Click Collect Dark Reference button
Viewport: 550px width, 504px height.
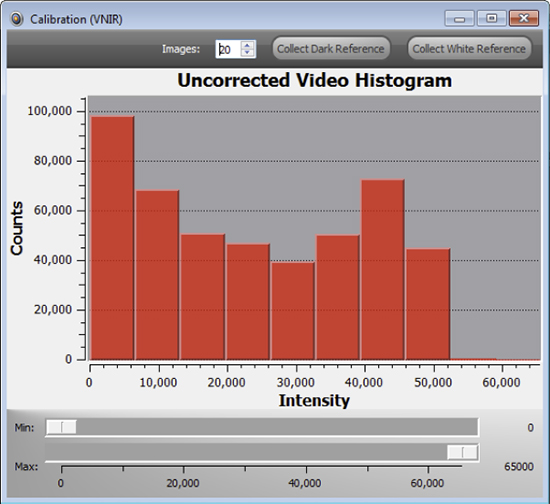tap(331, 48)
